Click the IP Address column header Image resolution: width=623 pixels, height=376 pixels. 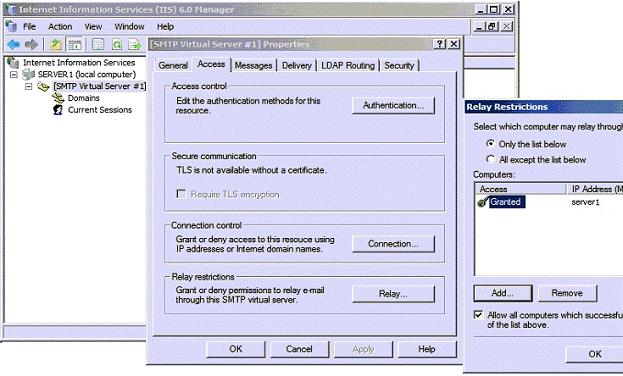(x=594, y=189)
